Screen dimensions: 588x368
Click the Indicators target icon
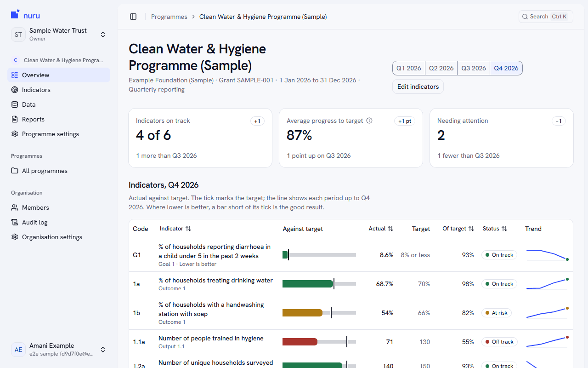coord(15,90)
